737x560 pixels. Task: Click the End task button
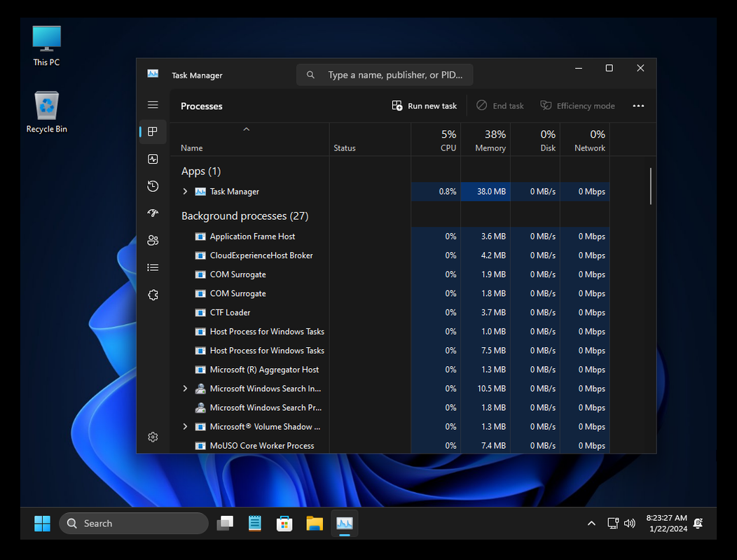point(500,106)
